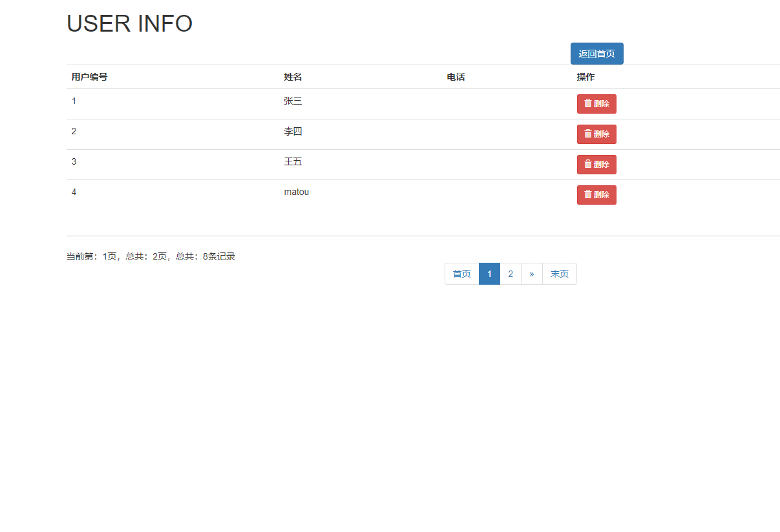Open page 2 in pagination
This screenshot has width=780, height=532.
[x=511, y=274]
